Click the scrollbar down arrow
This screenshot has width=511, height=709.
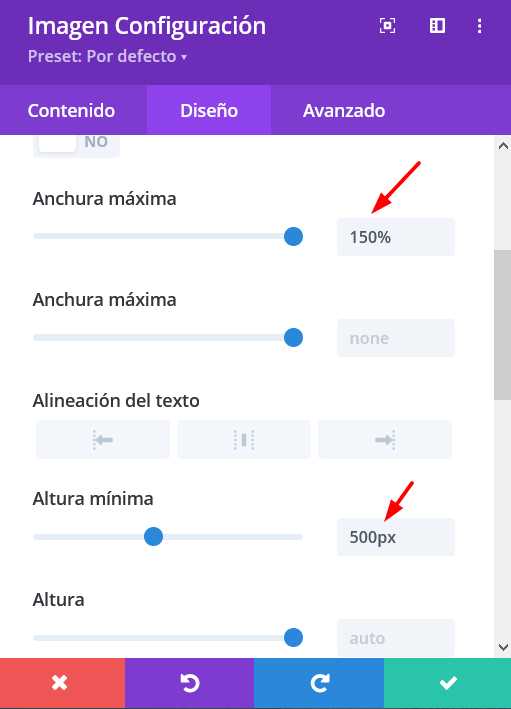click(x=503, y=647)
